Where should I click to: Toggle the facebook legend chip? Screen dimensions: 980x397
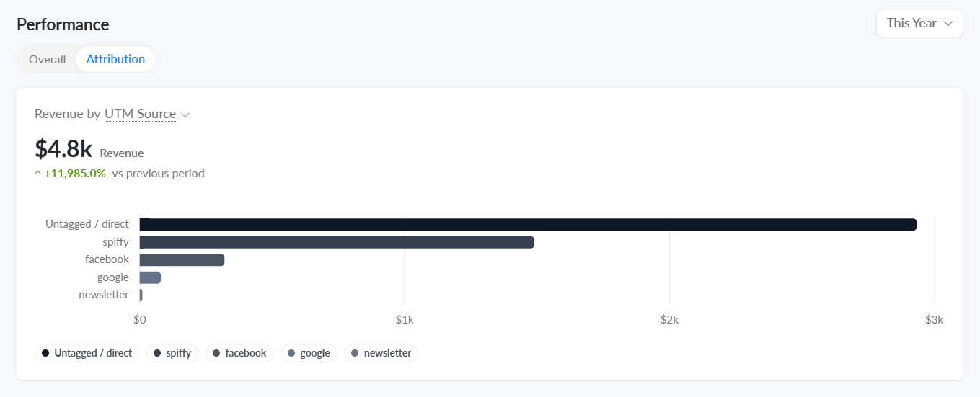coord(239,353)
